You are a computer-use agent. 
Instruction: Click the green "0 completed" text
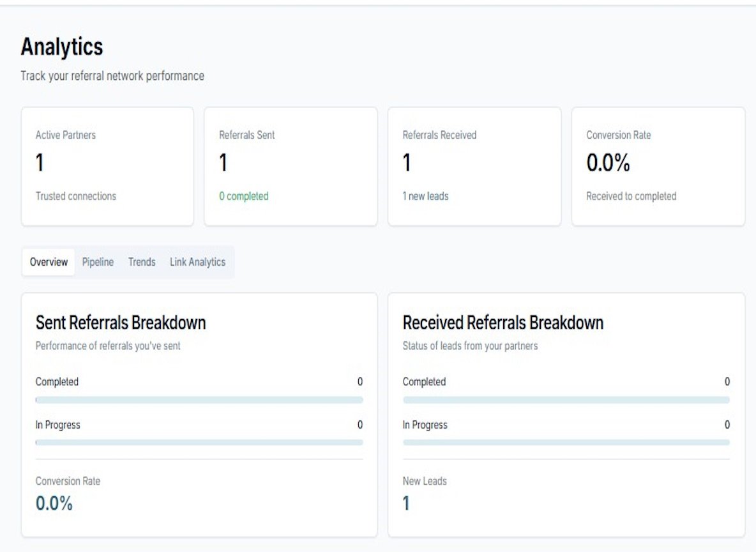(x=243, y=196)
